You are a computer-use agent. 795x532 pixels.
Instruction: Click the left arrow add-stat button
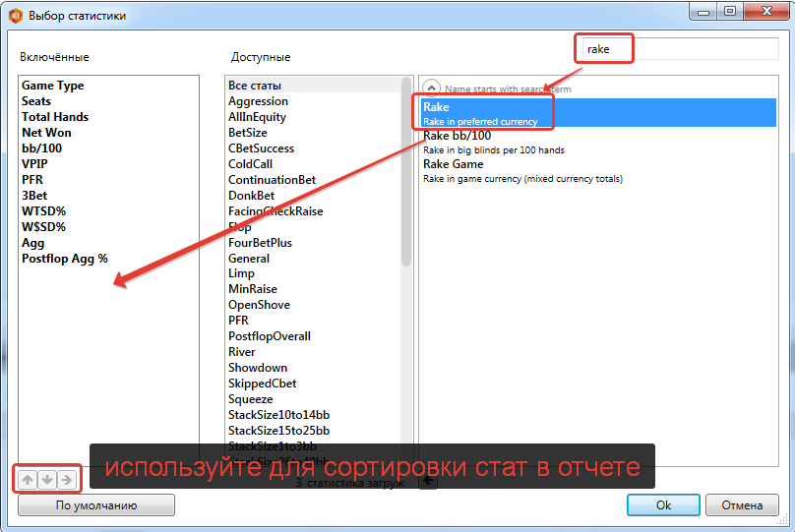pos(428,481)
